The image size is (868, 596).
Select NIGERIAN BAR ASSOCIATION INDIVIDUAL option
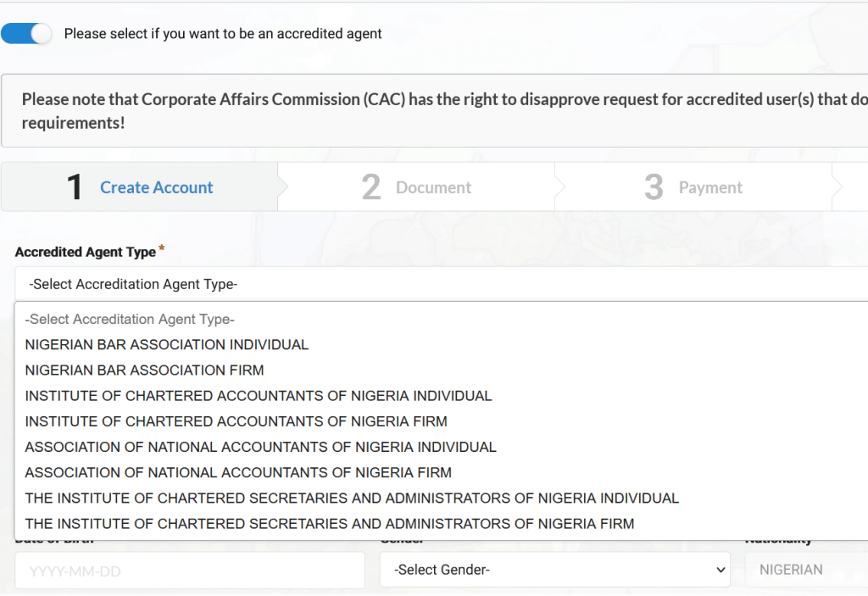(x=166, y=344)
